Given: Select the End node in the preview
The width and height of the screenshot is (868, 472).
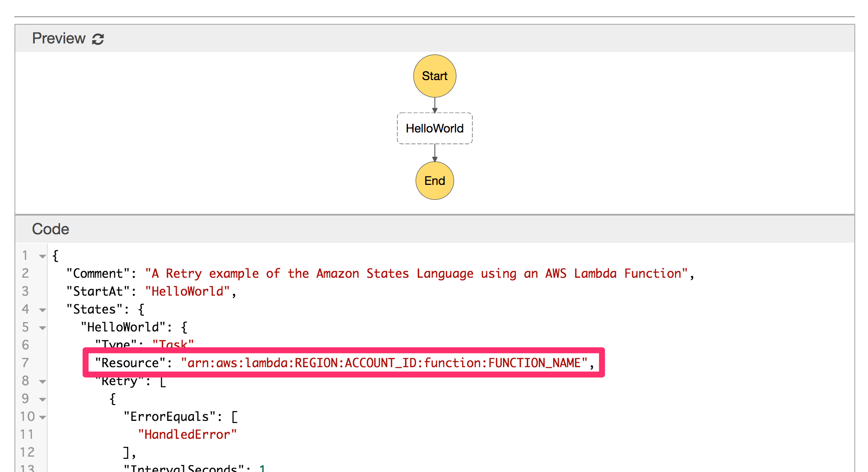Looking at the screenshot, I should click(434, 181).
